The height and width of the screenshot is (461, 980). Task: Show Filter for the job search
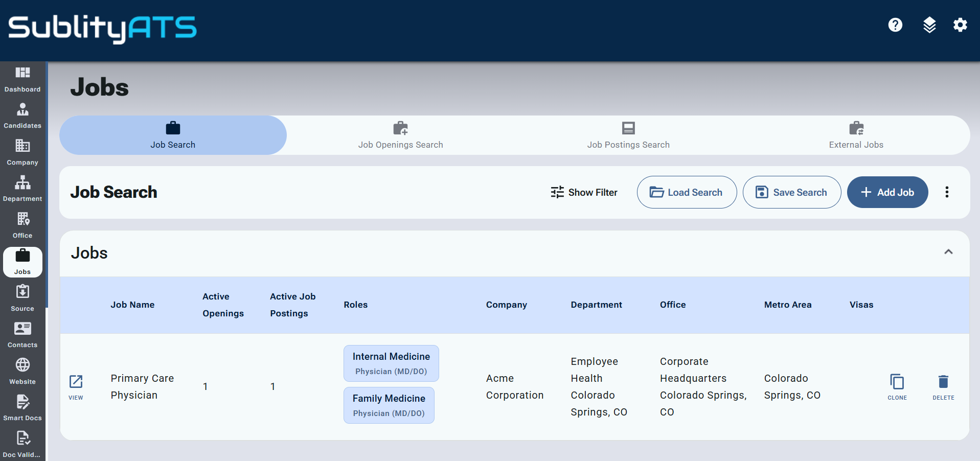584,192
